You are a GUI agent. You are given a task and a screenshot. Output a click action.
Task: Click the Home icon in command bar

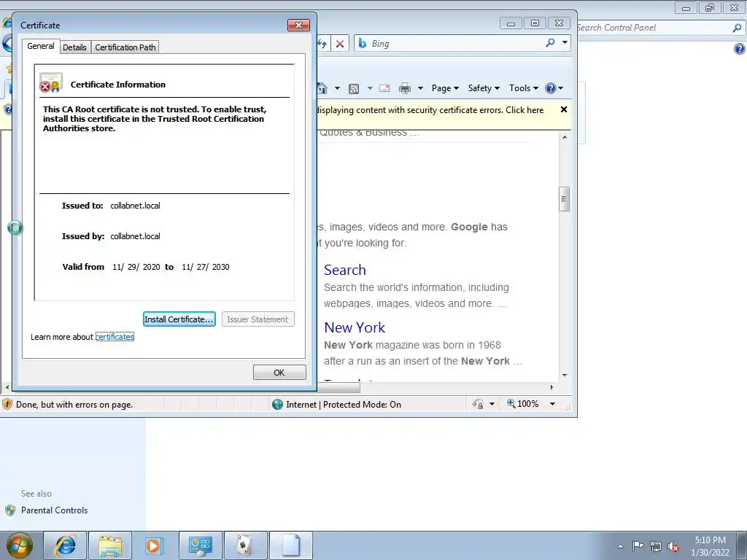tap(322, 88)
